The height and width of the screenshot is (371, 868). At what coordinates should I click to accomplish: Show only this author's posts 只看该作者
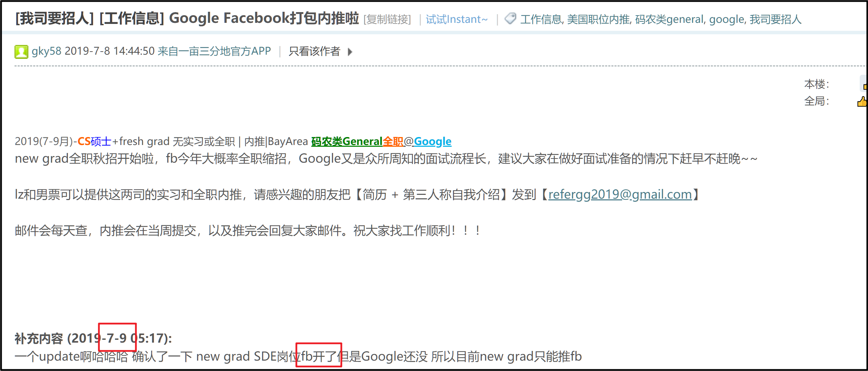[314, 51]
